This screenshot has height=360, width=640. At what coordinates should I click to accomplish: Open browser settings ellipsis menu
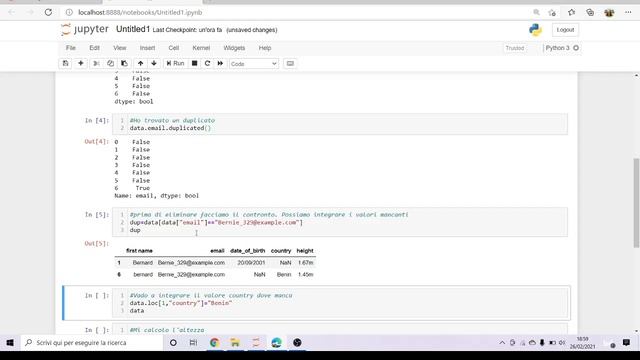pyautogui.click(x=628, y=12)
